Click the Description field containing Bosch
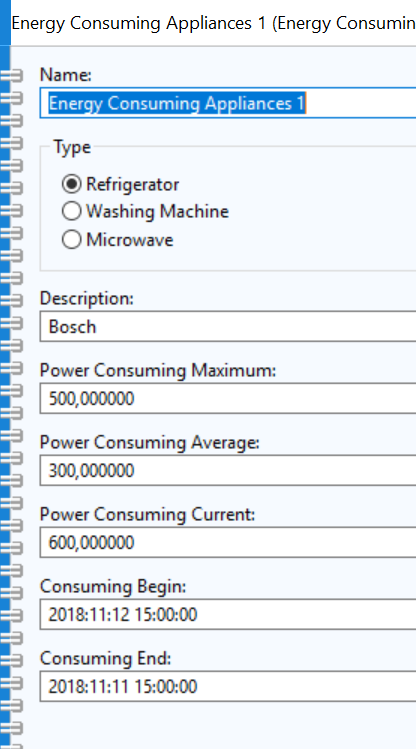This screenshot has height=749, width=416. tap(228, 327)
